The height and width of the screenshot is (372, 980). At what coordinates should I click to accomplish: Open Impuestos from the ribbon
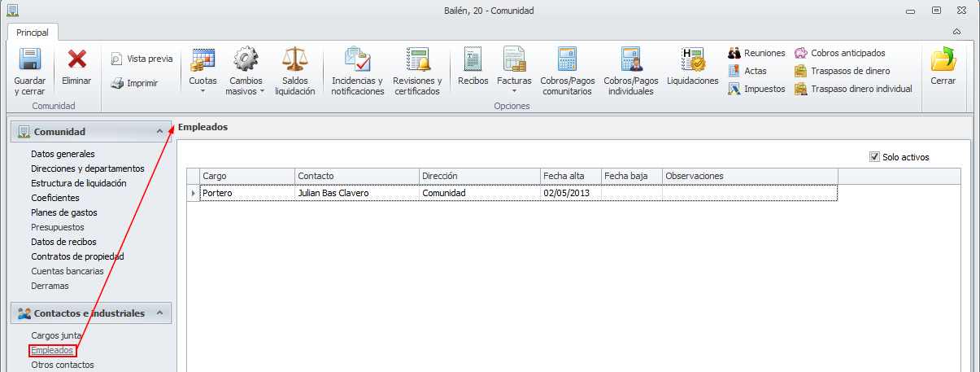pos(756,89)
